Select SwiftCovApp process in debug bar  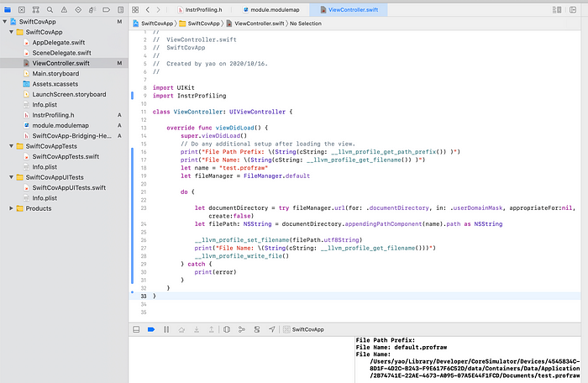(x=304, y=329)
